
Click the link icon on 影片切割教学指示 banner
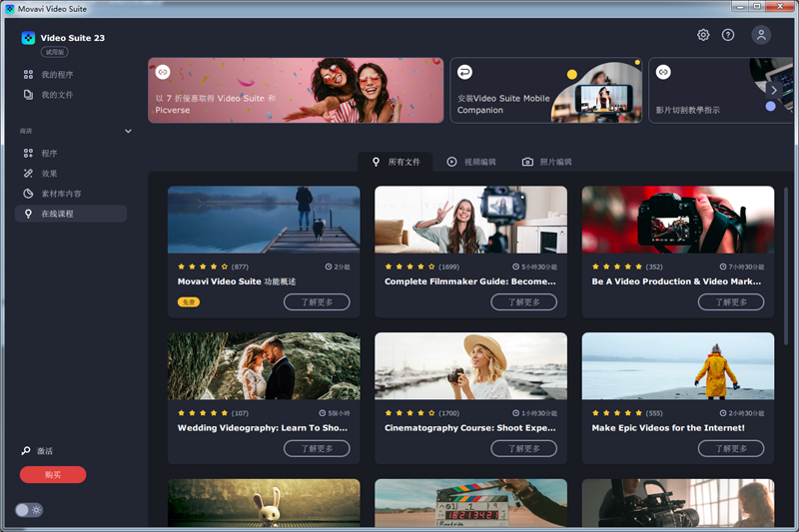pyautogui.click(x=663, y=72)
